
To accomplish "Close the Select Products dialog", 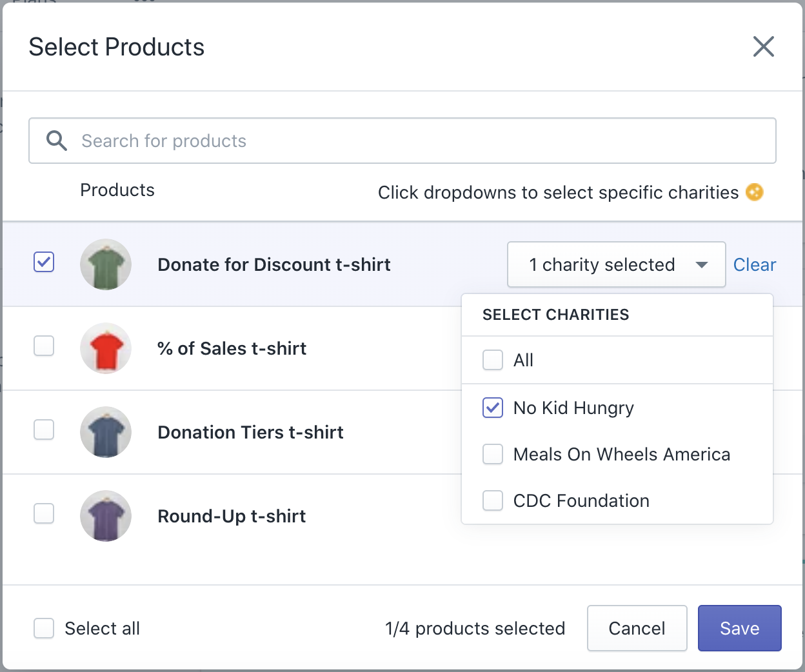I will [x=763, y=46].
